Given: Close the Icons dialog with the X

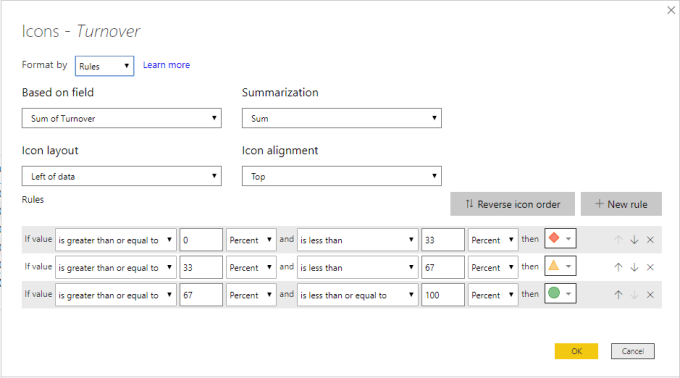Looking at the screenshot, I should (671, 10).
